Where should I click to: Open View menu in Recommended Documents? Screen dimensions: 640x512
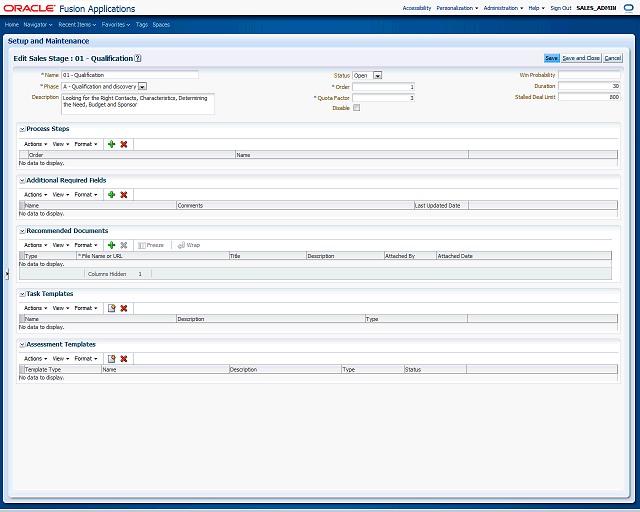61,245
